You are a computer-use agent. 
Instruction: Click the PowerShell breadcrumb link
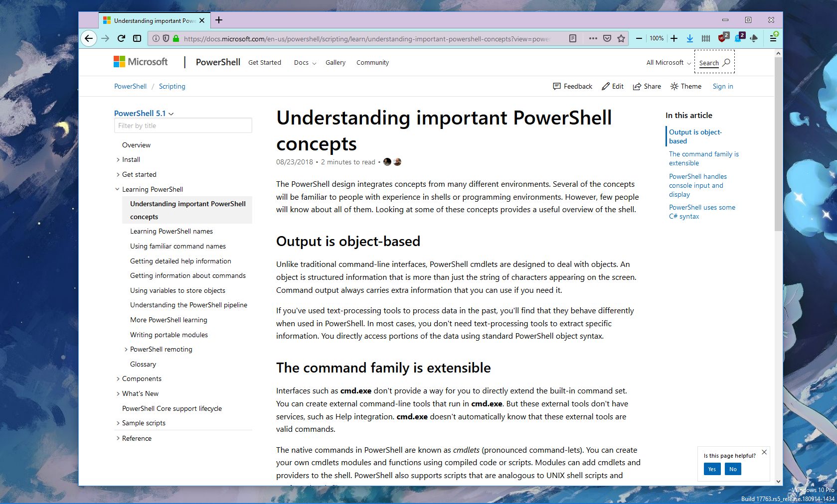pos(130,86)
